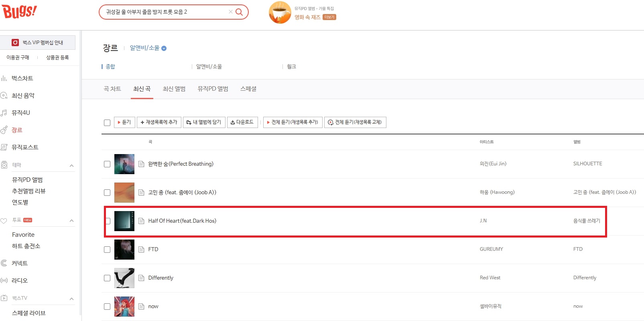Click the Bugs! logo
644x321 pixels.
[19, 11]
